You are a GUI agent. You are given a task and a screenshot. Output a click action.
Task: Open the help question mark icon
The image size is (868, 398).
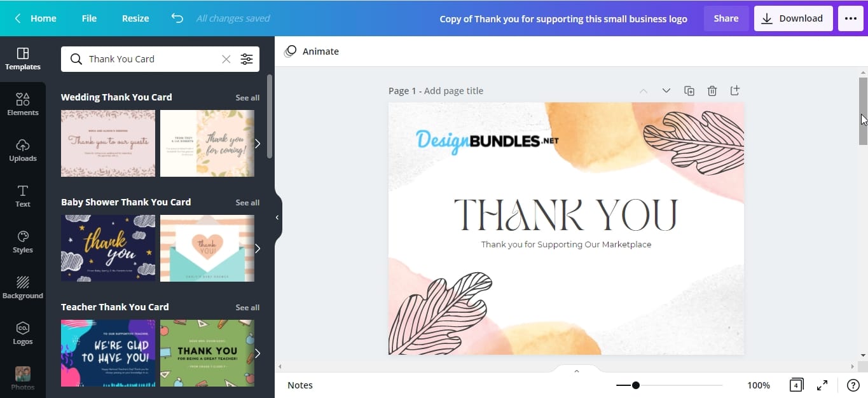853,385
